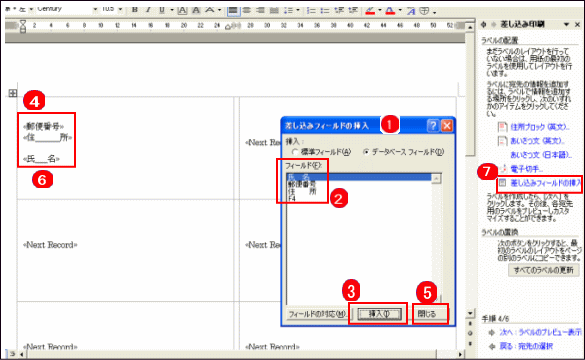Click the enclosed characters icon
The image size is (585, 360).
click(424, 11)
